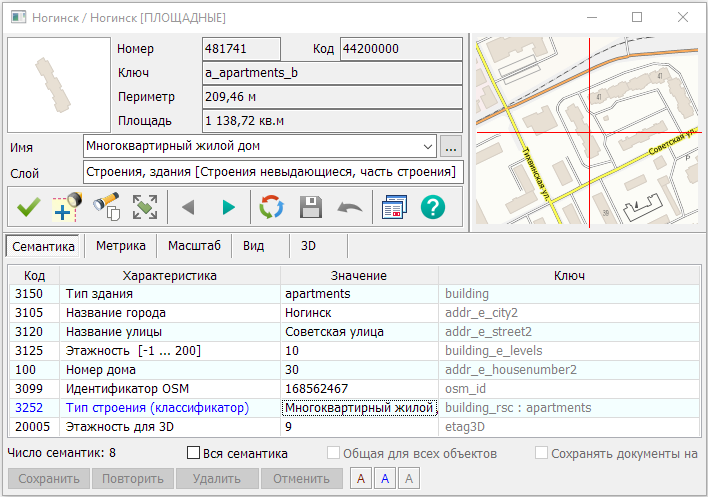Open the '3D' tab

(x=308, y=245)
